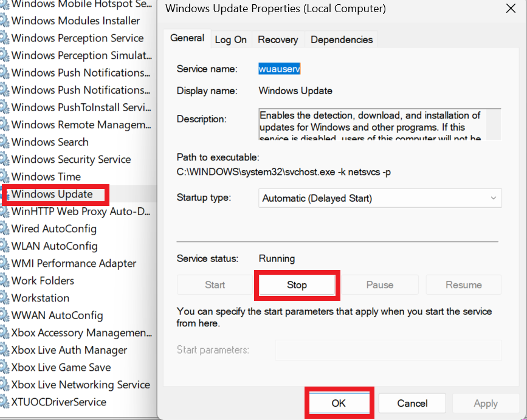Open the Dependencies tab
This screenshot has height=420, width=527.
point(342,40)
